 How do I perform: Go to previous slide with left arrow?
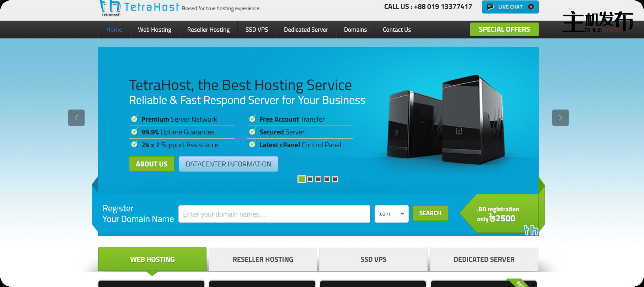[76, 118]
